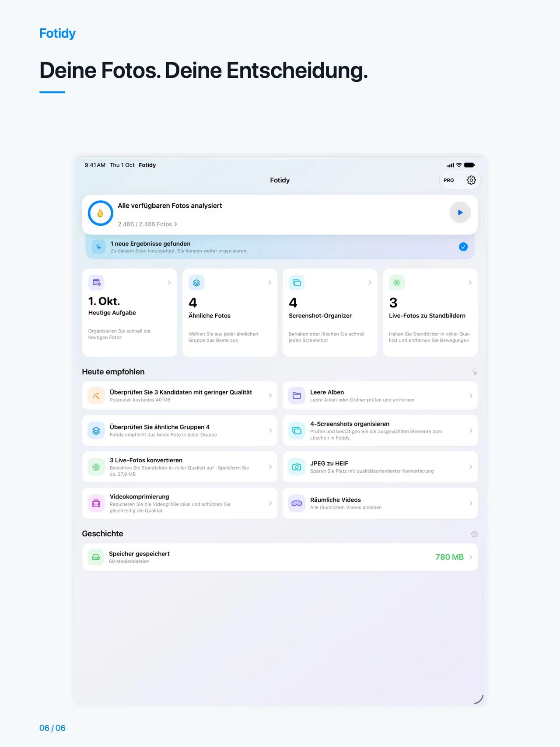The width and height of the screenshot is (560, 747).
Task: Open the Heutige Aufgabe calendar icon
Action: (96, 283)
